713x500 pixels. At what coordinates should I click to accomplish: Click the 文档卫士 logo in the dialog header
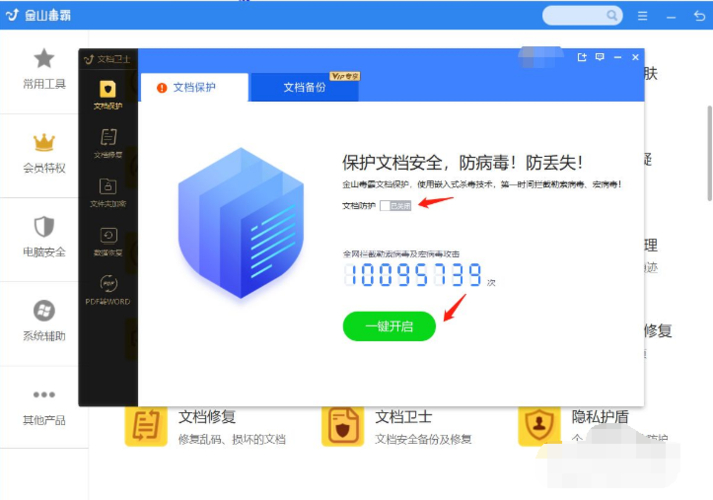[107, 59]
